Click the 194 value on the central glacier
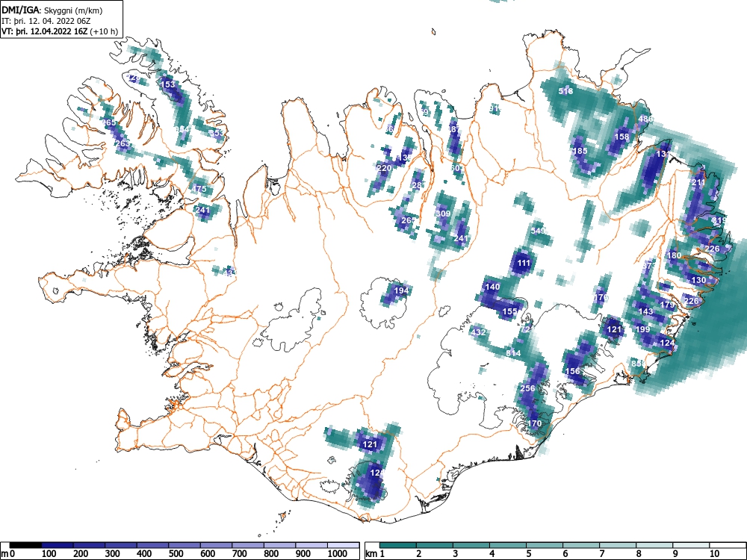Image resolution: width=747 pixels, height=560 pixels. [402, 290]
